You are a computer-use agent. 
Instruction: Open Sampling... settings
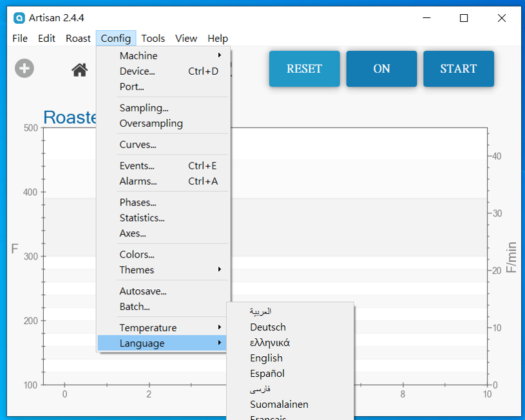coord(163,108)
